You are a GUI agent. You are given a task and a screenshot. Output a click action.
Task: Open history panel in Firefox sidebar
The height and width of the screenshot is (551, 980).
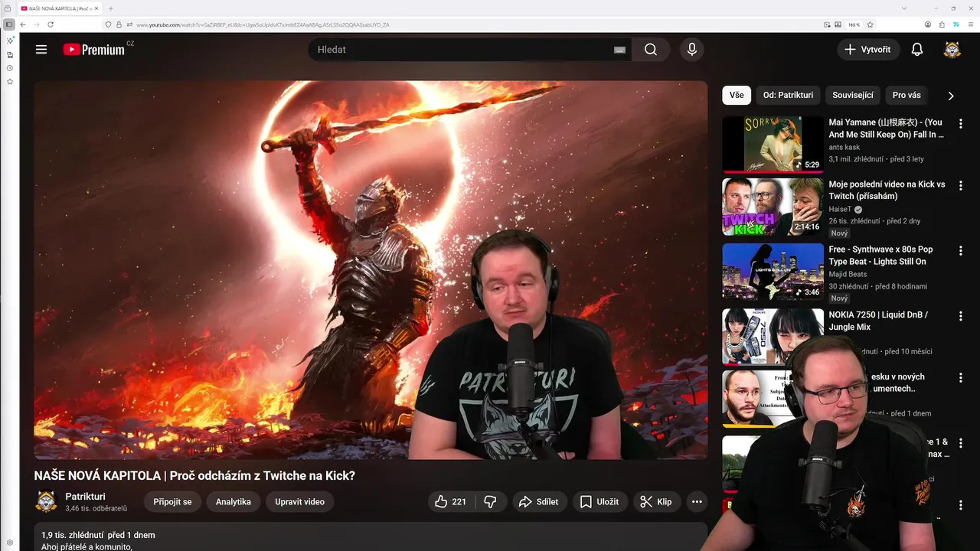10,68
